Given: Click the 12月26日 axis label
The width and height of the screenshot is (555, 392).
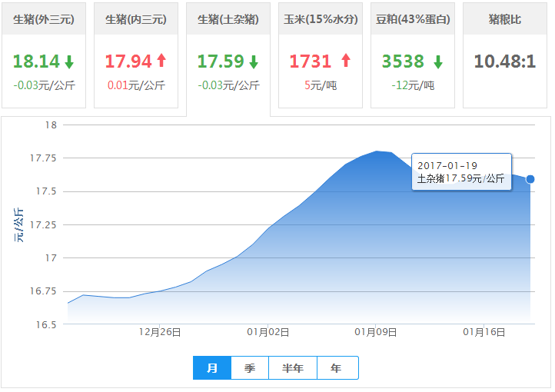Looking at the screenshot, I should coord(160,333).
